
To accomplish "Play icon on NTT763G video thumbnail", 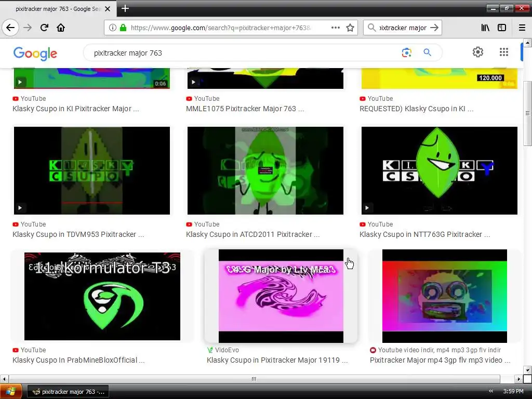I will (x=367, y=208).
